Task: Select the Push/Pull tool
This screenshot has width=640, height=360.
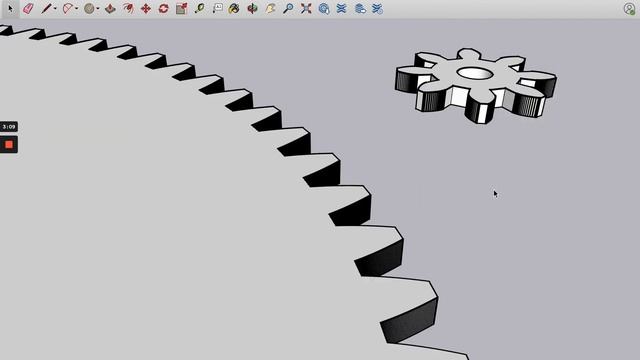Action: (110, 9)
